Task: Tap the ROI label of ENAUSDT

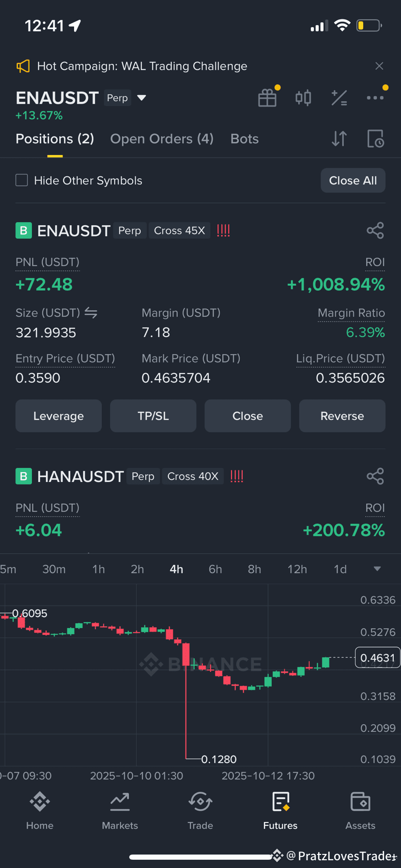Action: (375, 262)
